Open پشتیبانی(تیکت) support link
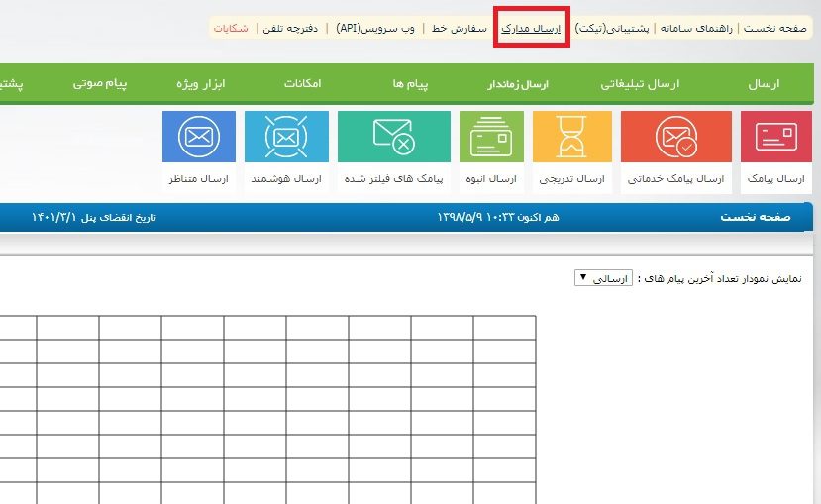Image resolution: width=821 pixels, height=504 pixels. click(x=612, y=29)
